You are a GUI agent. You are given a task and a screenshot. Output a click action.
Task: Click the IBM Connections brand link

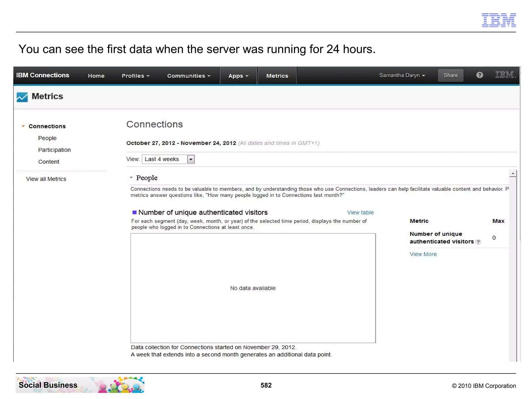pos(43,75)
